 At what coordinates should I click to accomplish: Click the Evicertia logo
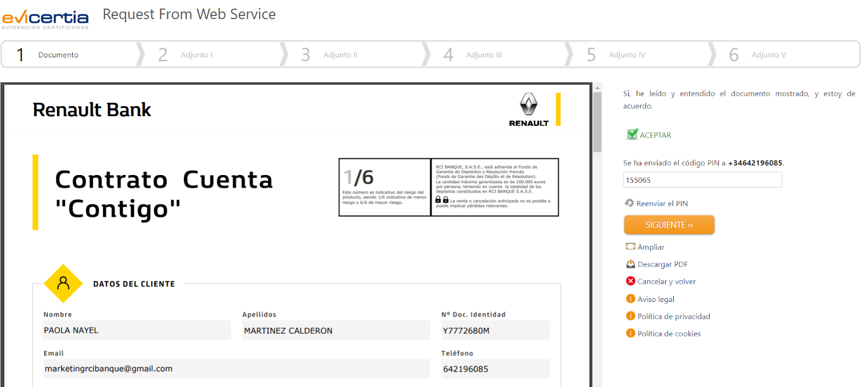point(46,19)
